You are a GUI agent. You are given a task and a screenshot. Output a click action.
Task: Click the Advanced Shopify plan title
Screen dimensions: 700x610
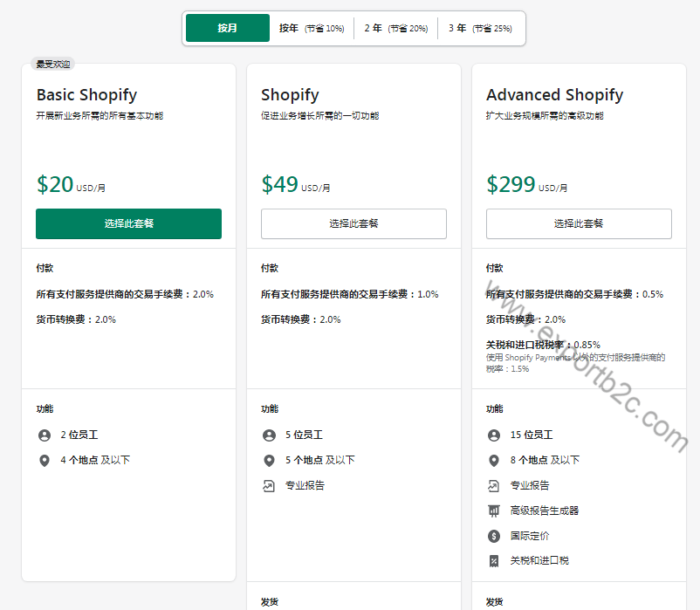point(554,95)
